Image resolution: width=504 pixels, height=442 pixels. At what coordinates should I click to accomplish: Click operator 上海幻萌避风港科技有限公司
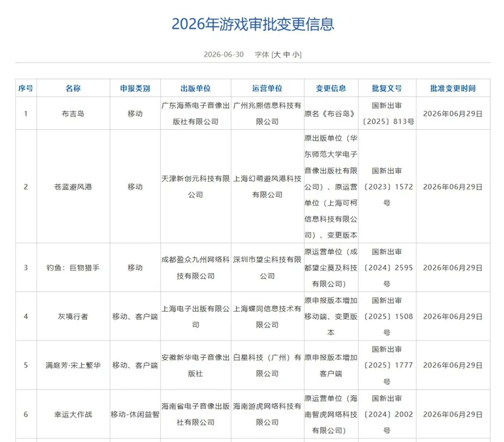point(267,186)
